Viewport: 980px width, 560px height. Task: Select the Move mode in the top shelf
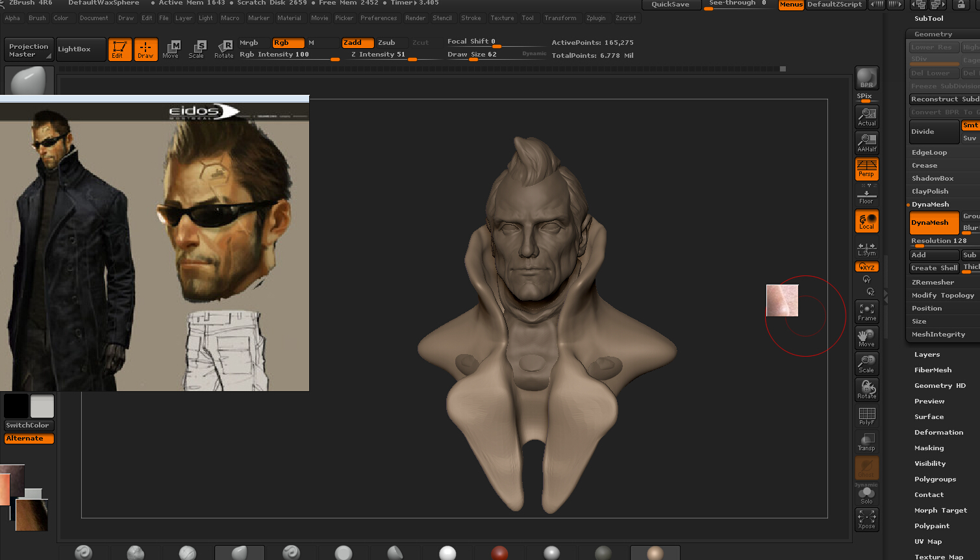(x=171, y=49)
